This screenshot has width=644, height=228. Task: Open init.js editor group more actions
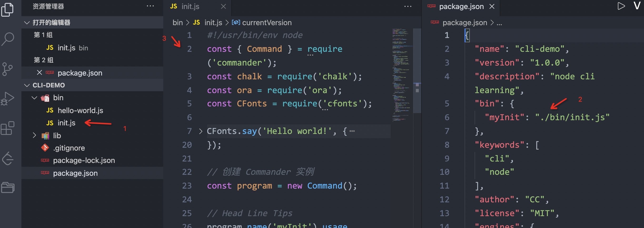[x=408, y=6]
